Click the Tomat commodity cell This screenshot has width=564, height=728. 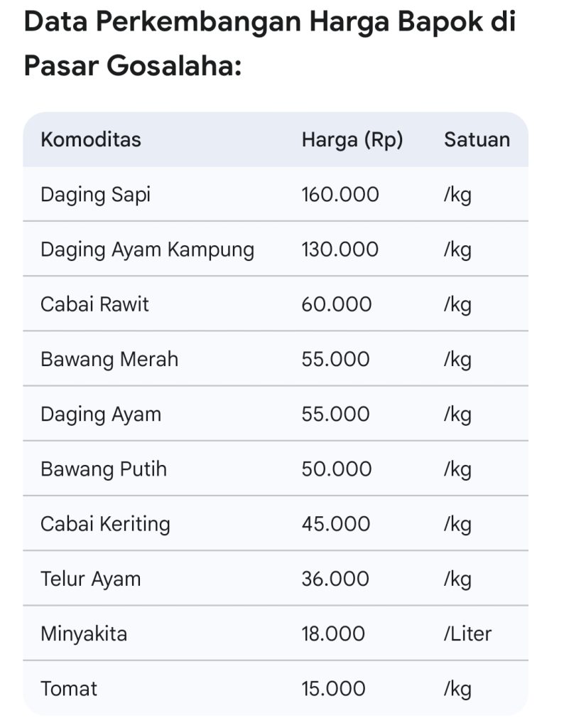pyautogui.click(x=69, y=688)
